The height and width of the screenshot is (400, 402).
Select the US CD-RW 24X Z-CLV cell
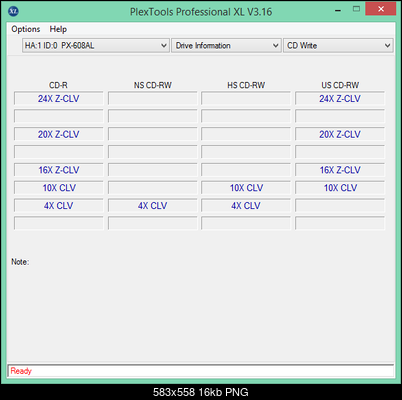tap(340, 99)
